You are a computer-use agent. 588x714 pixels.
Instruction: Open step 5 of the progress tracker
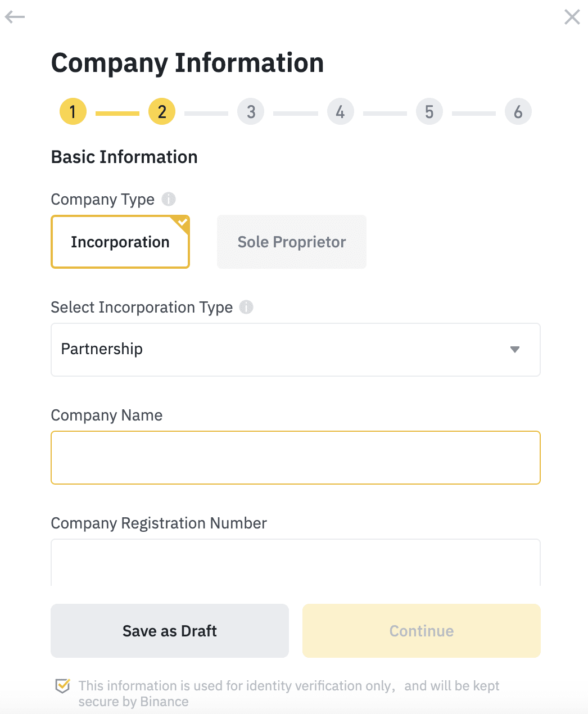point(429,111)
